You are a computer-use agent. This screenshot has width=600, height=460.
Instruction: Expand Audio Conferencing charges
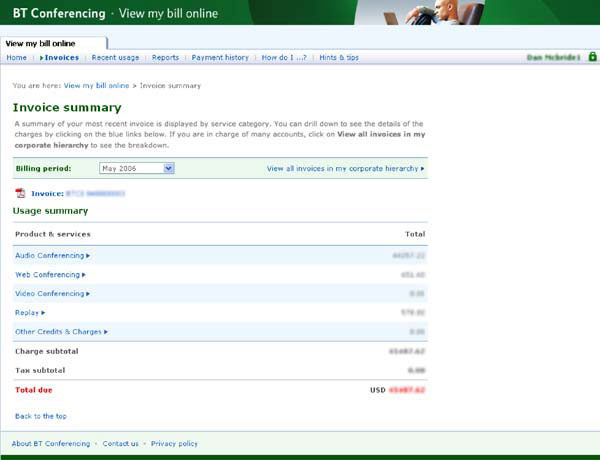52,256
